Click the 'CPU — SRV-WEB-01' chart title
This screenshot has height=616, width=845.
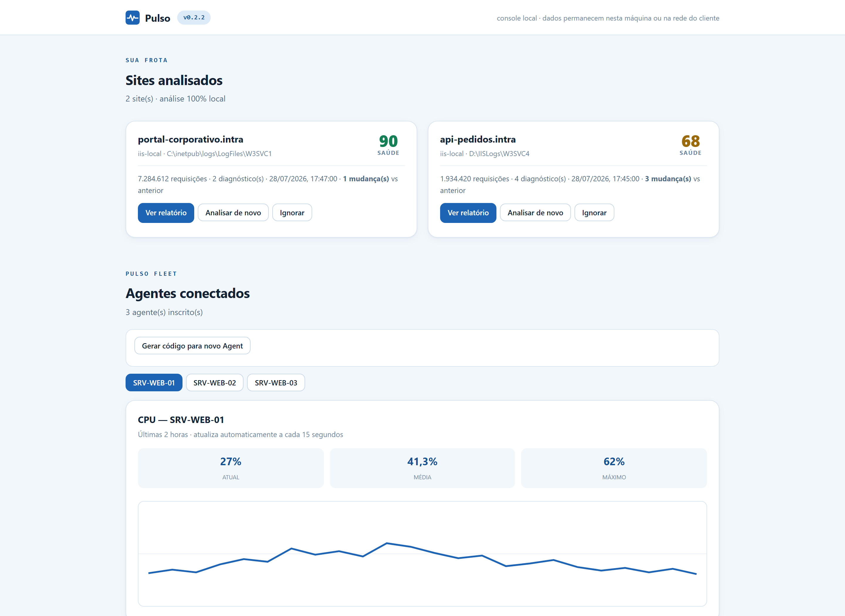coord(181,420)
